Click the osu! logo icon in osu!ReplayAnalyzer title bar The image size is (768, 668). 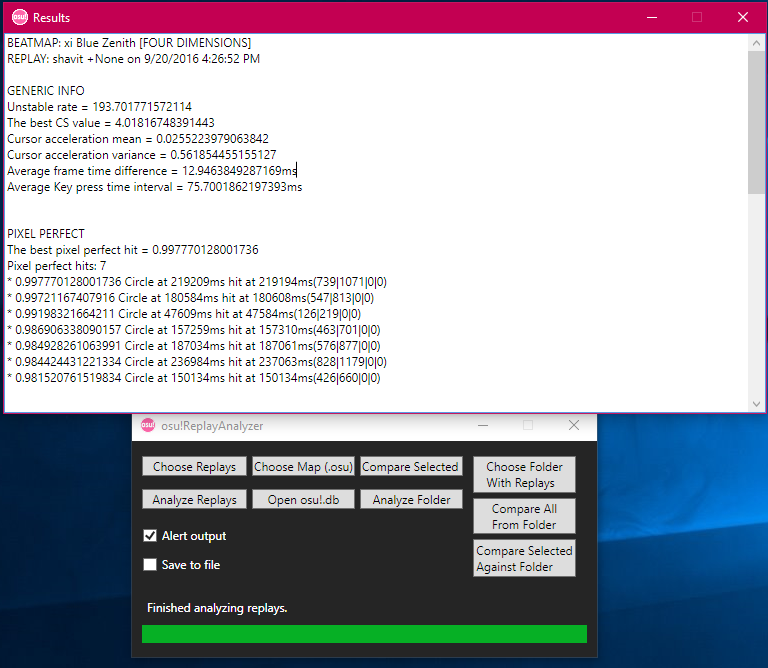pyautogui.click(x=147, y=425)
